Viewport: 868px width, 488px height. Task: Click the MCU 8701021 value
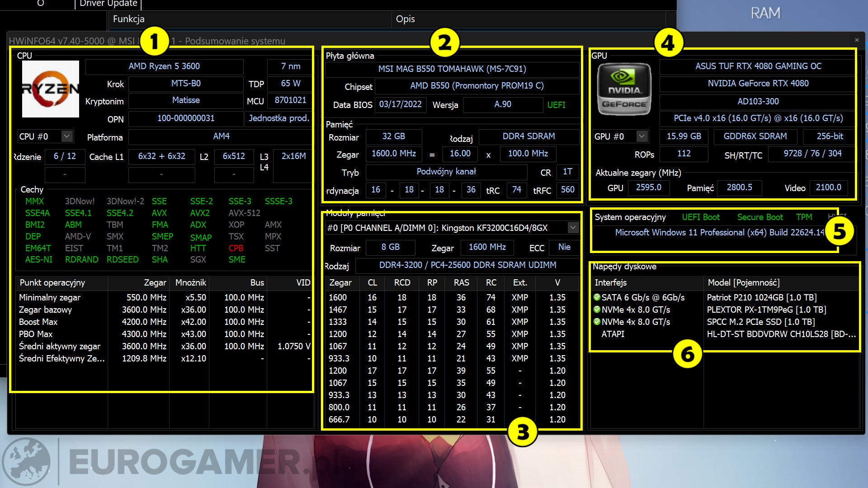[290, 100]
